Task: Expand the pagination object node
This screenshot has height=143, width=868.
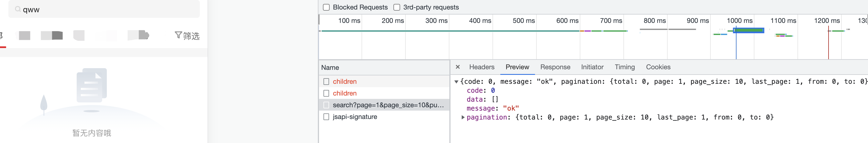Action: click(x=463, y=117)
